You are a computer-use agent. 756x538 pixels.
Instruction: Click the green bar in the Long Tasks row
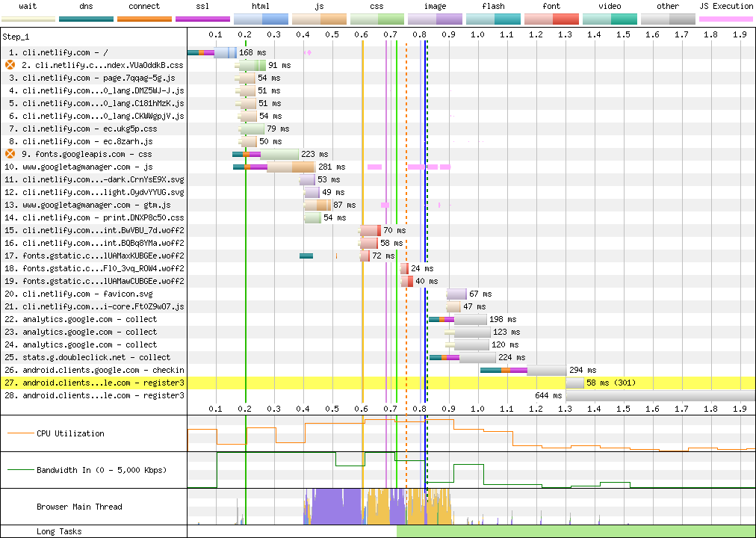pos(576,531)
